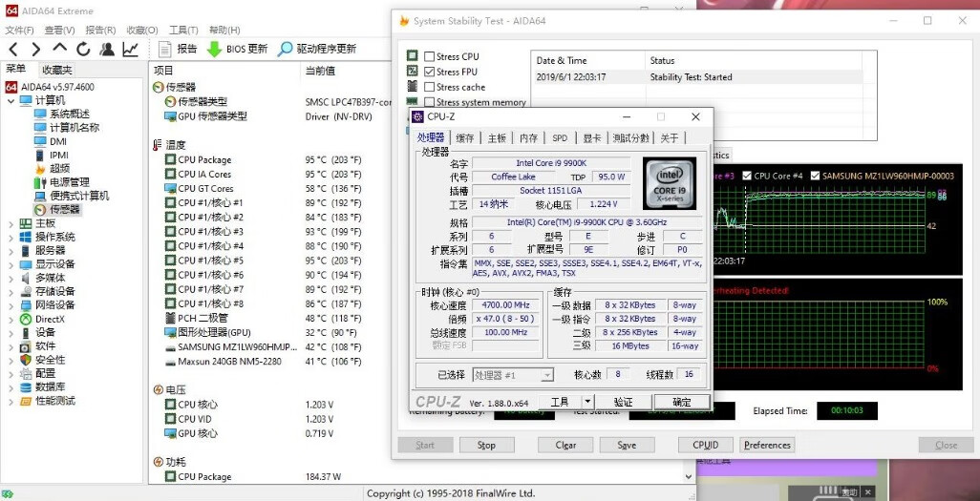The height and width of the screenshot is (501, 980).
Task: Expand the 设备 tree node
Action: (x=11, y=332)
